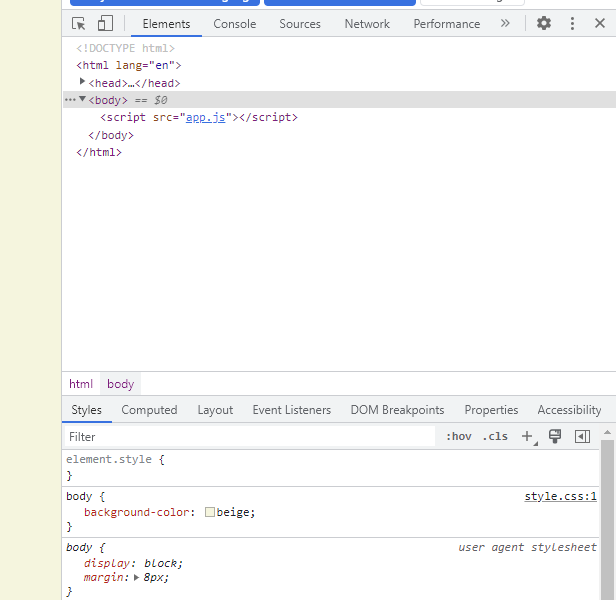Viewport: 616px width, 600px height.
Task: Open the Event Listeners pane tab
Action: (292, 410)
